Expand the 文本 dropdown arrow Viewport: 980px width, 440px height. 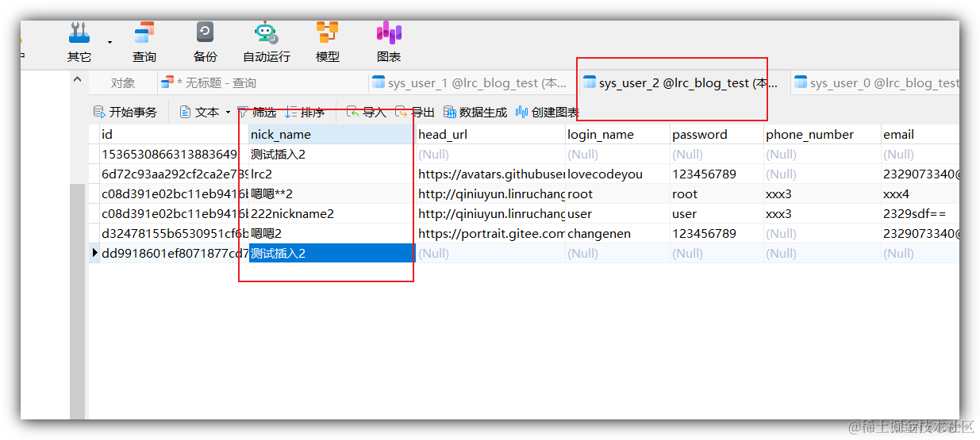tap(228, 113)
